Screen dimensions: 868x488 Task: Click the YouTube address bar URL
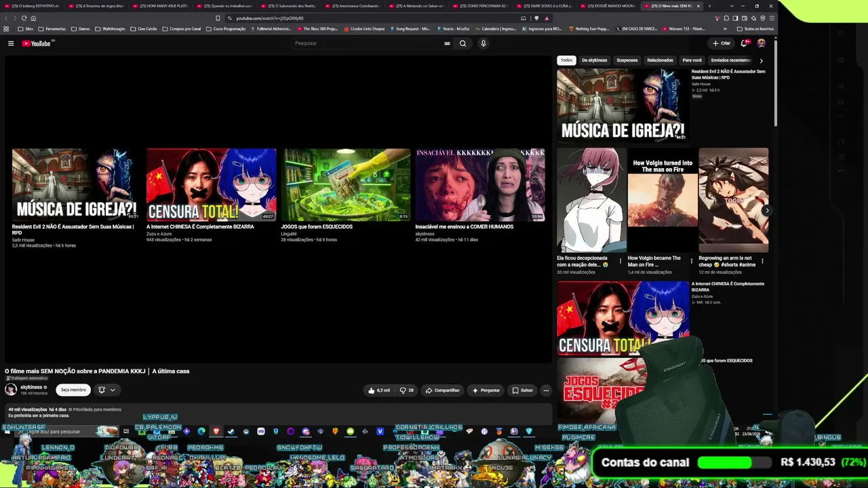tap(270, 18)
